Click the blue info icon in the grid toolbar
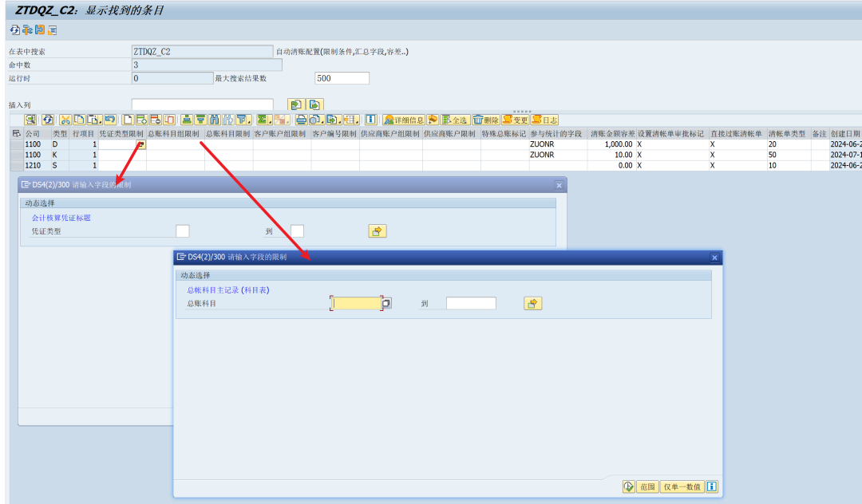The height and width of the screenshot is (504, 862). point(371,120)
